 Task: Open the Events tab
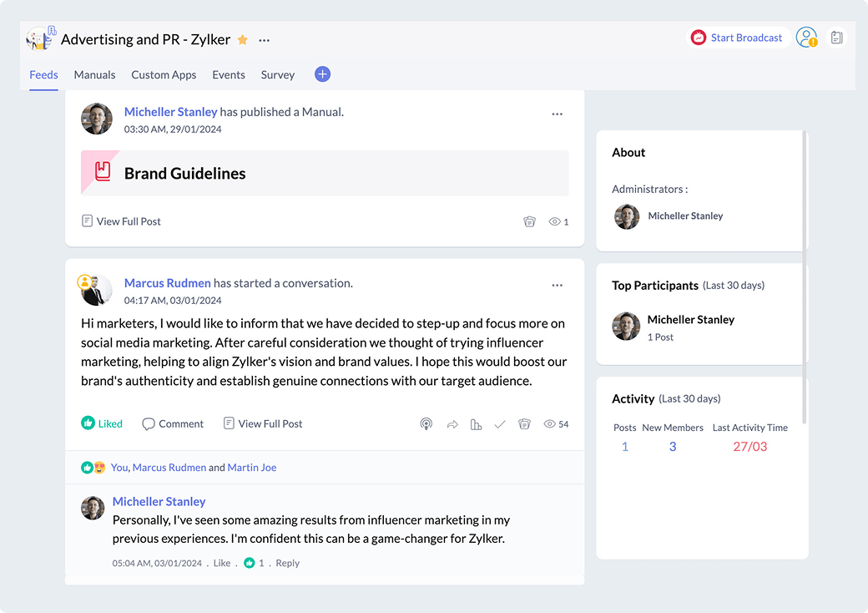[229, 74]
